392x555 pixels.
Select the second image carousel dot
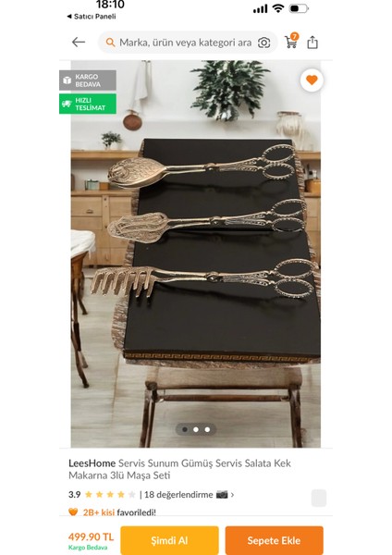(x=196, y=429)
